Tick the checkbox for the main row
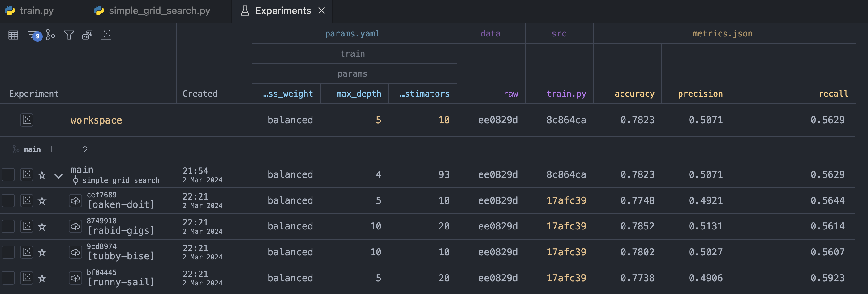868x294 pixels. pyautogui.click(x=8, y=175)
